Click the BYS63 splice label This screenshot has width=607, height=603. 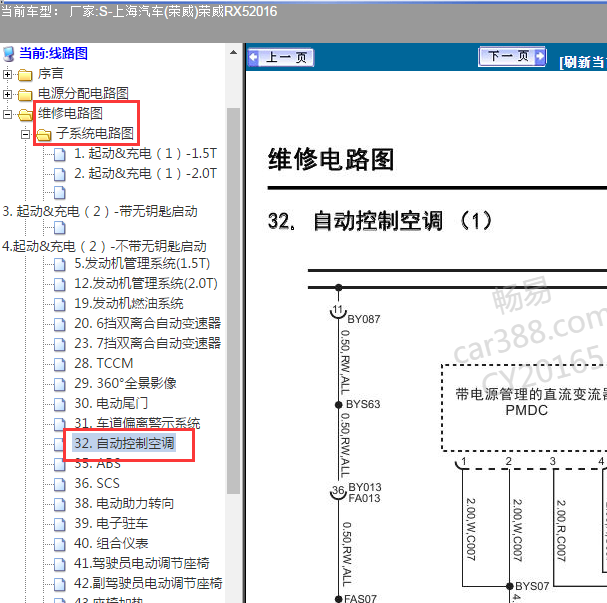[363, 405]
